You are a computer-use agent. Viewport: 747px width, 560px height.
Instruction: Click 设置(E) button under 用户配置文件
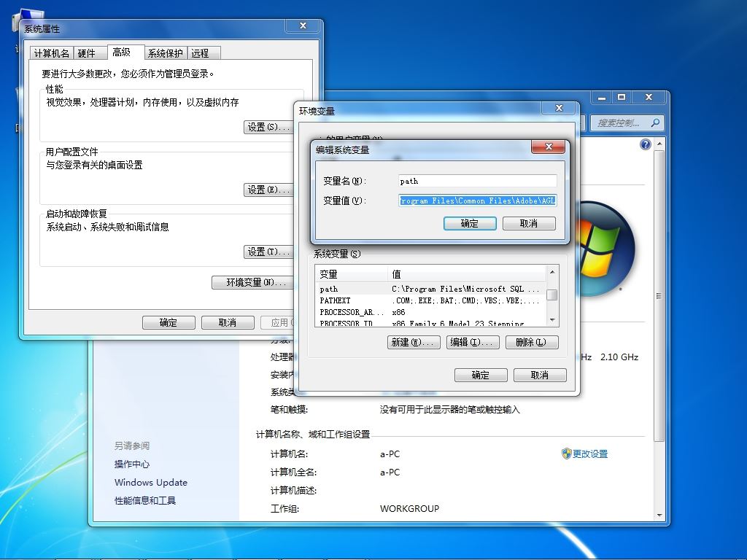pos(268,190)
